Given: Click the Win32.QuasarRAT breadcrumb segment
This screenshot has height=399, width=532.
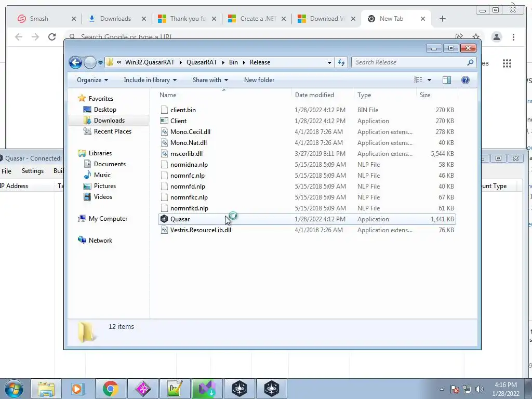Looking at the screenshot, I should (150, 62).
